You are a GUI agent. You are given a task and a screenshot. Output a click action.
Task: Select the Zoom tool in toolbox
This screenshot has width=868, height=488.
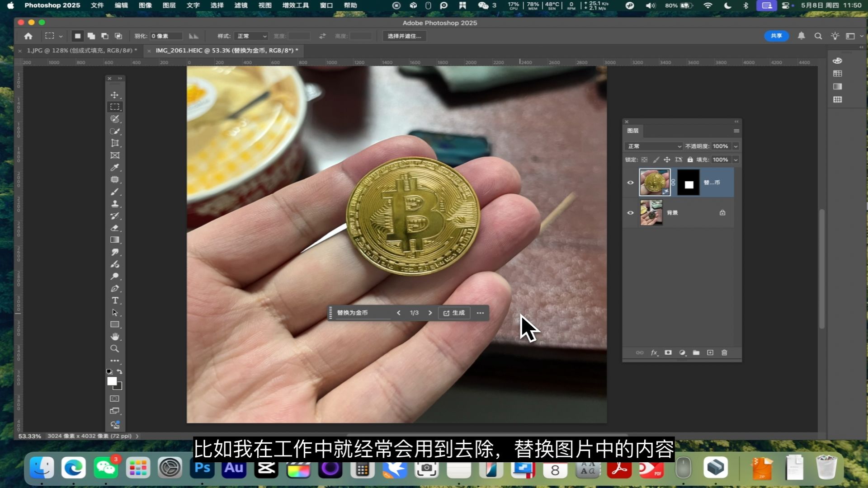pos(115,349)
